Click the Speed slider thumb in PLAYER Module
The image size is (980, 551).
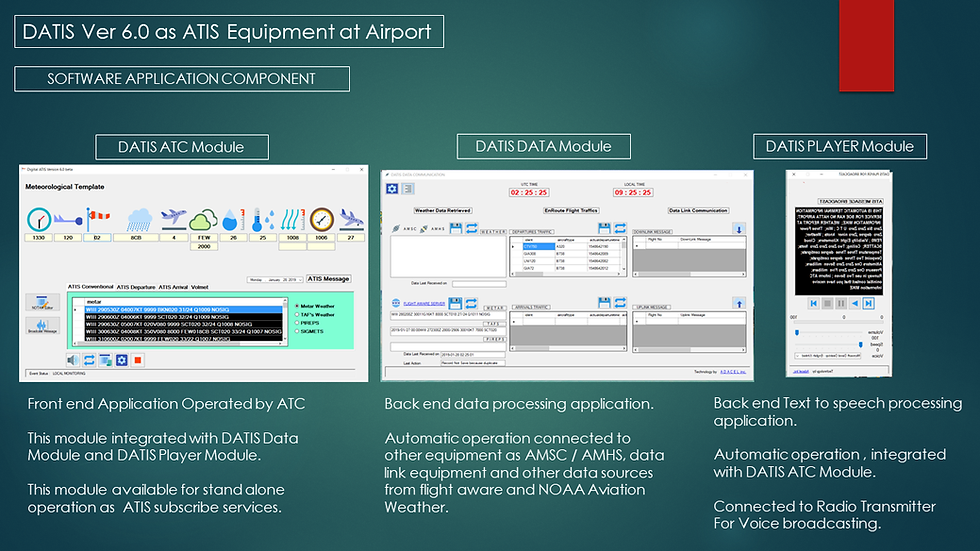pos(861,344)
